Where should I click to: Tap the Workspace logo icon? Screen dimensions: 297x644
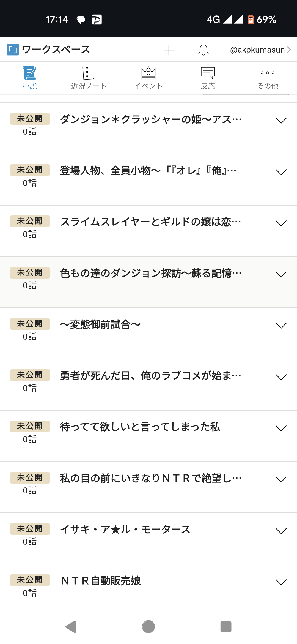click(x=13, y=50)
